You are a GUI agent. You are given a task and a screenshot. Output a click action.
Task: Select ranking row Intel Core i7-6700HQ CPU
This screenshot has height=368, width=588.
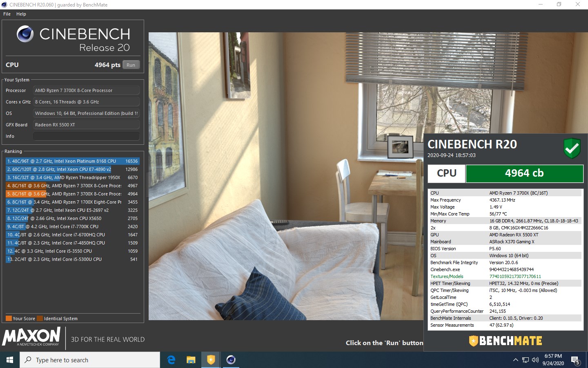(x=73, y=235)
